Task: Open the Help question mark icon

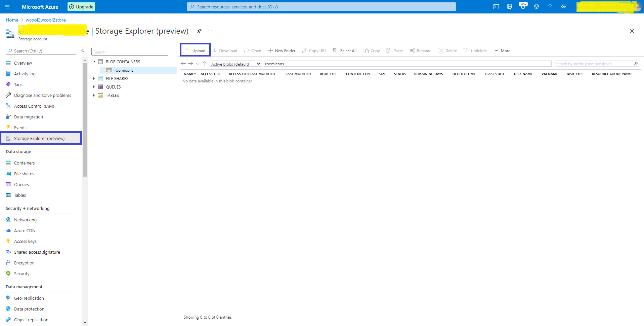Action: pyautogui.click(x=550, y=7)
